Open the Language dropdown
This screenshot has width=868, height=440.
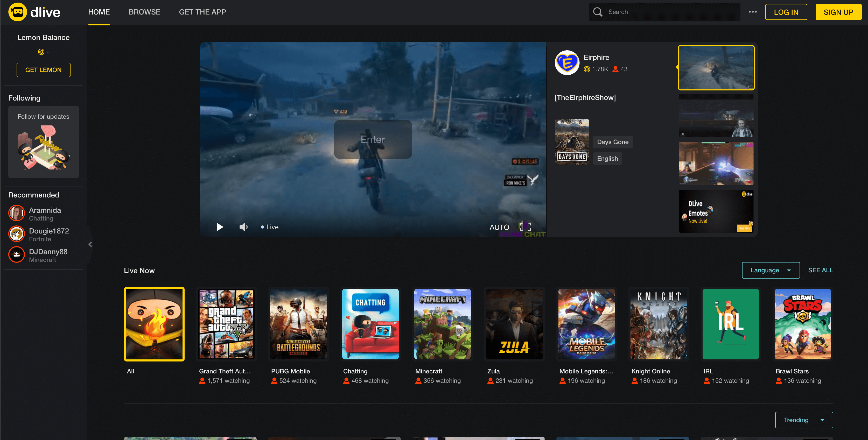click(771, 270)
